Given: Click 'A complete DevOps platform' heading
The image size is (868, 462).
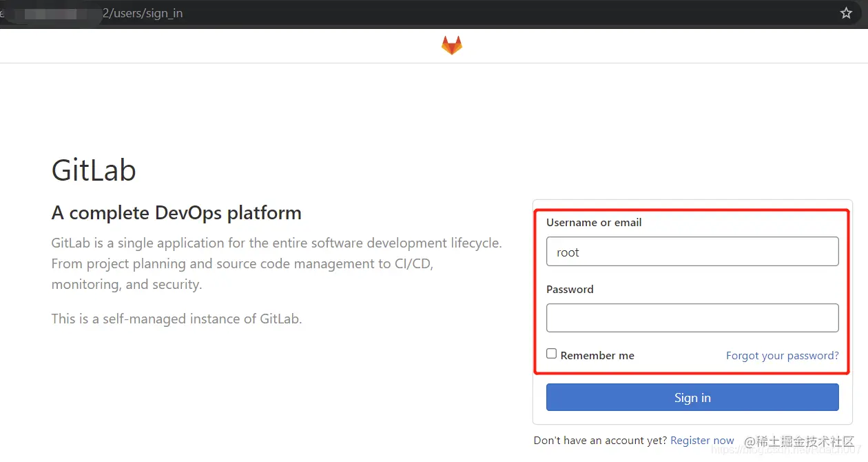Looking at the screenshot, I should click(176, 212).
